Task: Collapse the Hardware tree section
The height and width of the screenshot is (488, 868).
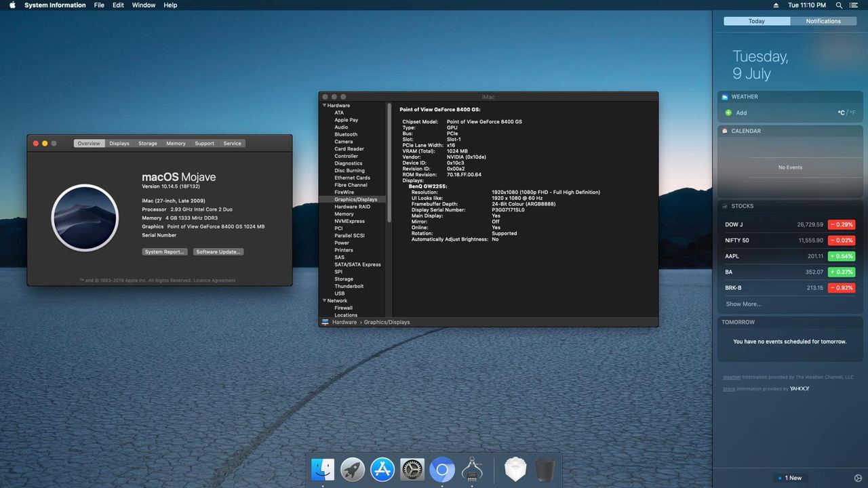Action: coord(324,106)
